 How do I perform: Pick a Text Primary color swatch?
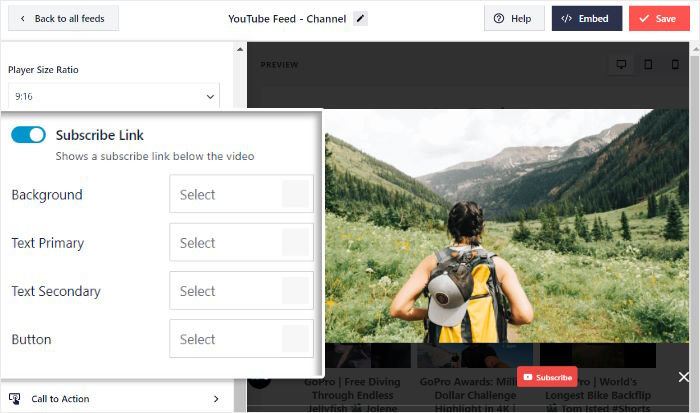pos(295,242)
